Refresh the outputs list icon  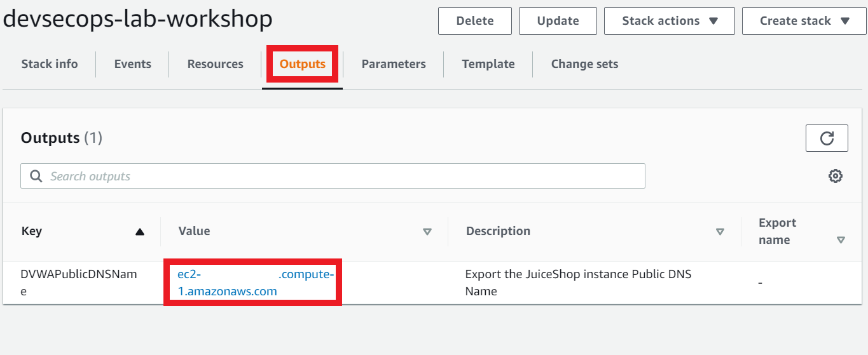point(827,138)
